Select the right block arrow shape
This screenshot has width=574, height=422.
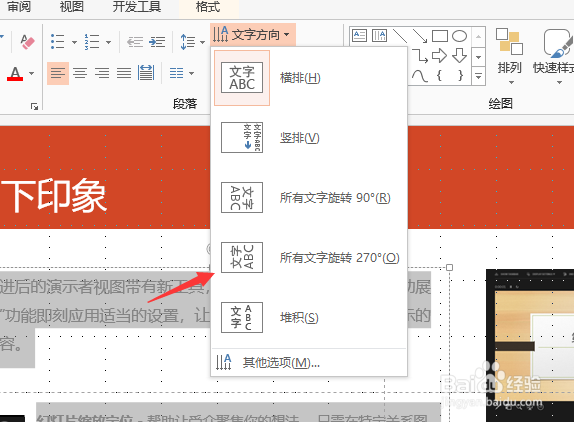(439, 56)
